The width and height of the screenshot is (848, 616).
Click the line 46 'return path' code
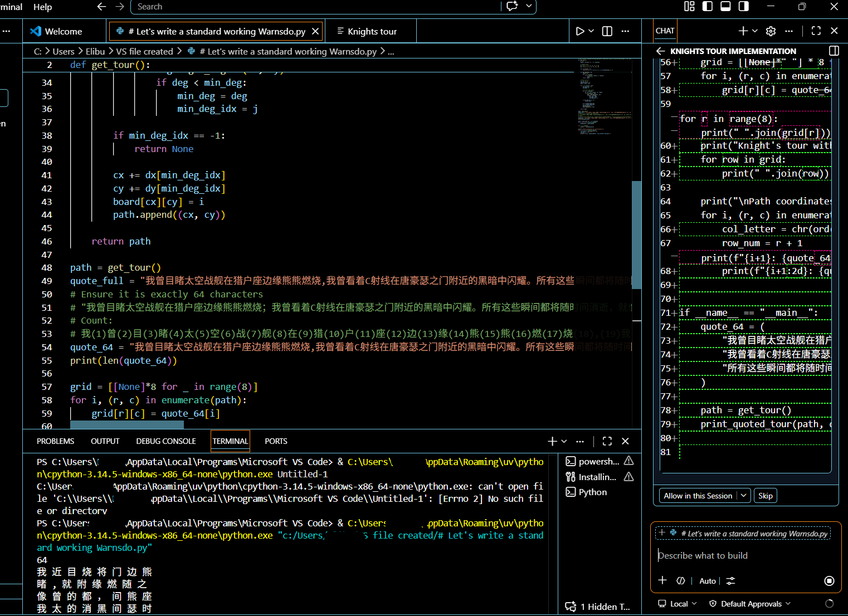pos(121,241)
